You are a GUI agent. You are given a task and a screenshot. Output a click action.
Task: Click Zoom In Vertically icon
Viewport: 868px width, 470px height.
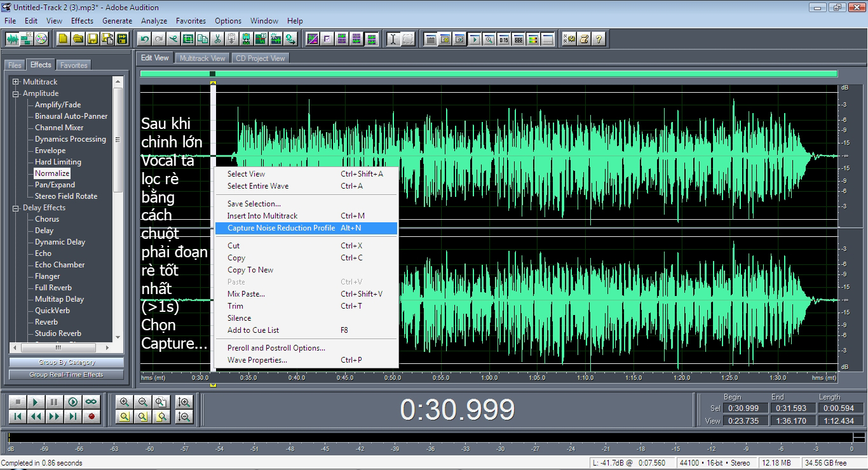(184, 402)
